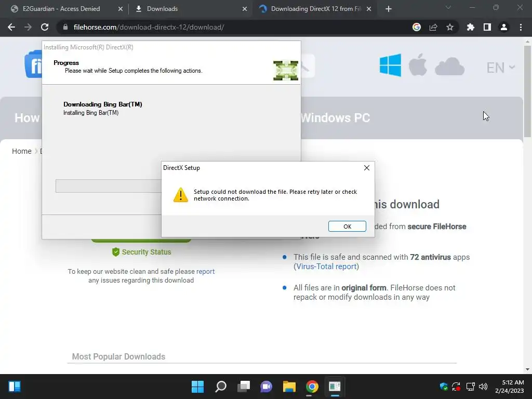
Task: Open the Virus-Total report link
Action: (326, 267)
